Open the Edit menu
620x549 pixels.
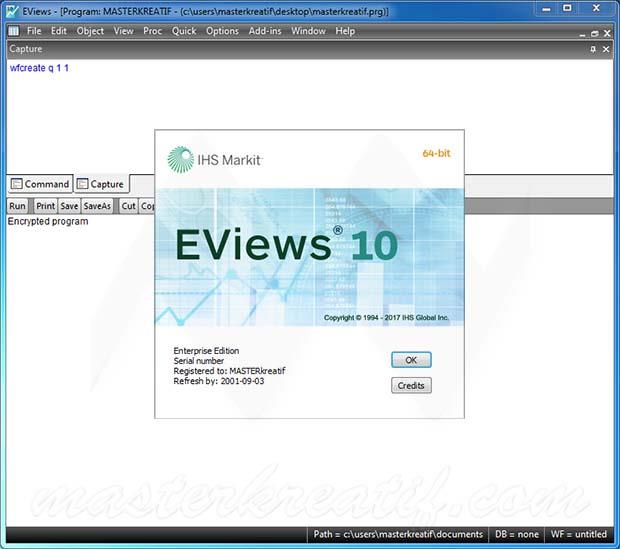click(x=59, y=31)
